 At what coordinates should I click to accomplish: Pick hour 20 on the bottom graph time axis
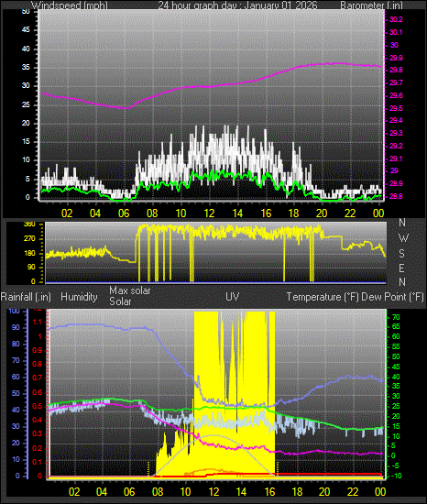click(x=324, y=492)
